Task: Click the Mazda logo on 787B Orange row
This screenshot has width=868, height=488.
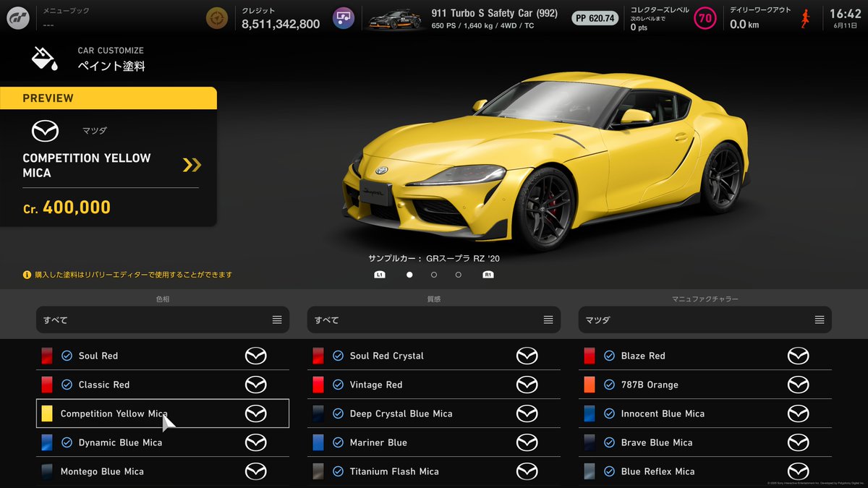Action: point(798,385)
